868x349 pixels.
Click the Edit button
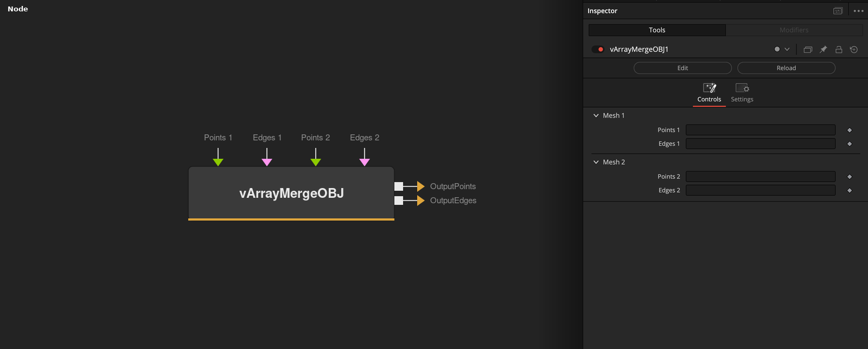pos(682,68)
